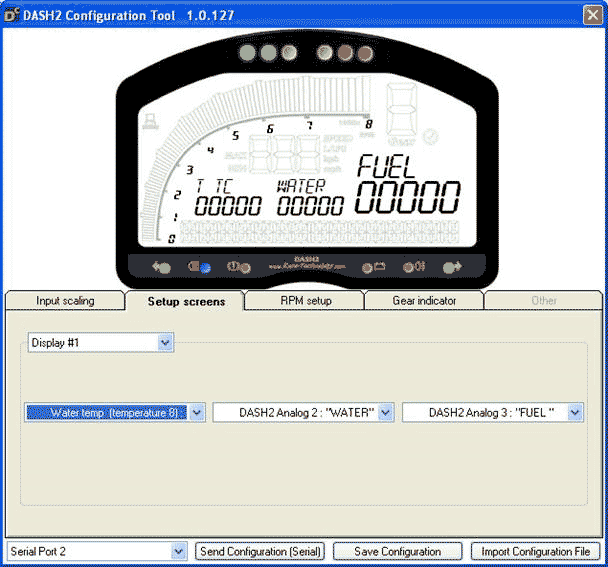Image resolution: width=608 pixels, height=567 pixels.
Task: Switch to the Input scaling tab
Action: 65,300
